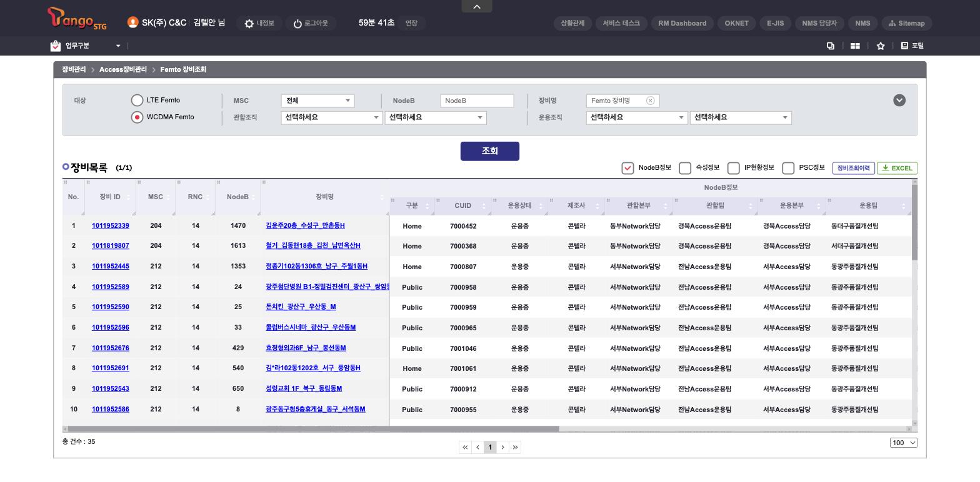Open the 상황관제 menu
The height and width of the screenshot is (482, 980).
(x=572, y=23)
